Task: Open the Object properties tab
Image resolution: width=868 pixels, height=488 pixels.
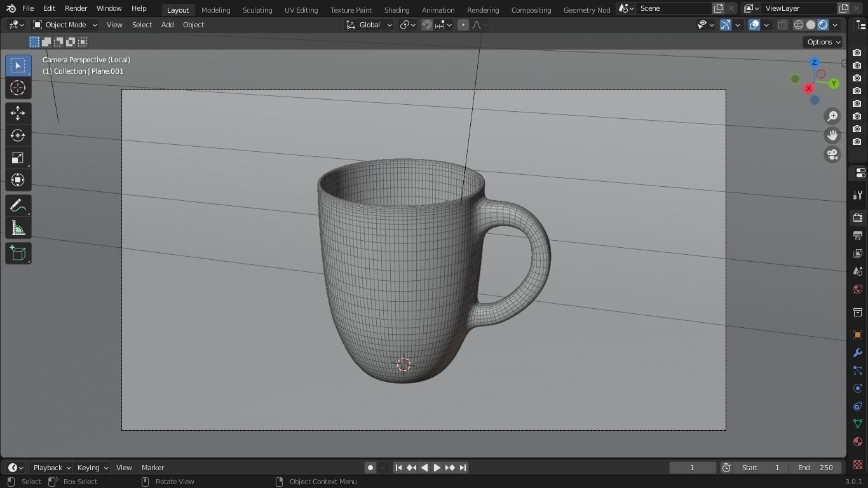Action: tap(858, 335)
